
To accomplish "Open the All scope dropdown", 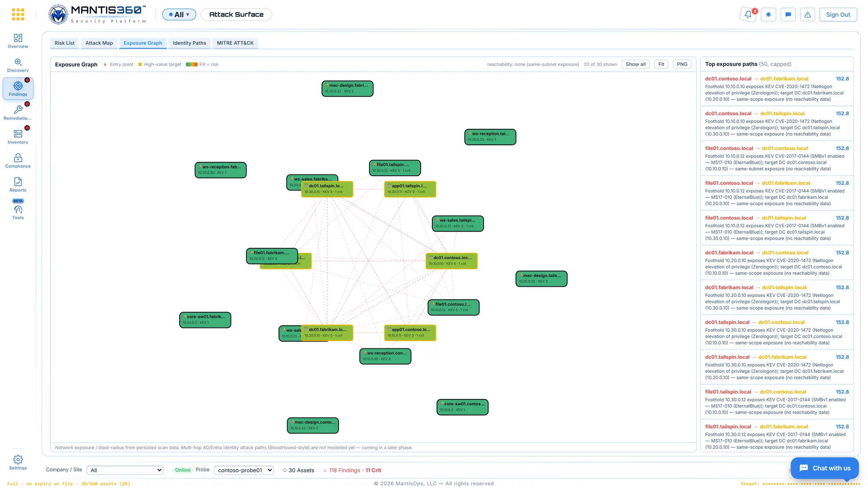I will click(179, 14).
